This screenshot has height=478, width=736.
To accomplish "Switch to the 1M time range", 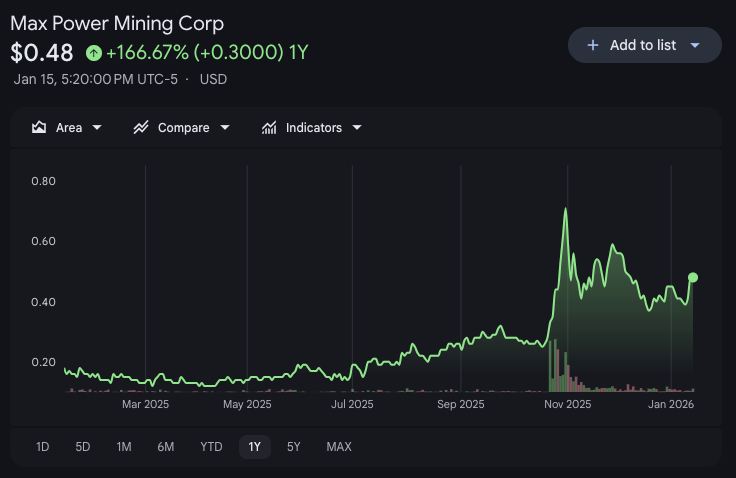I will pos(124,447).
